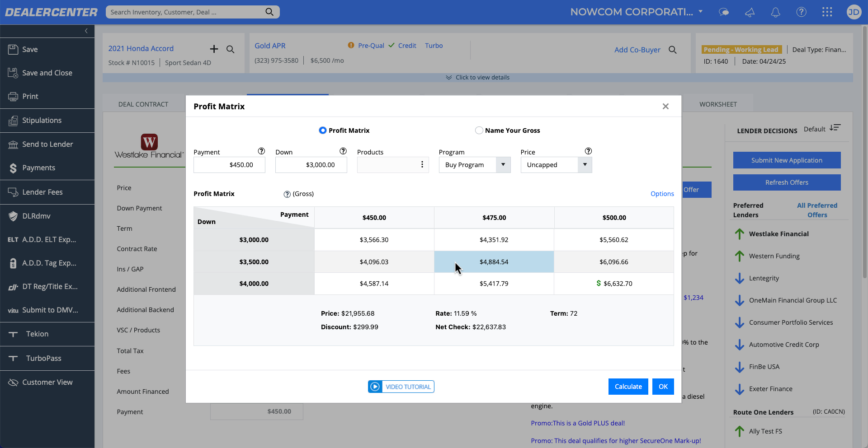Image resolution: width=868 pixels, height=448 pixels.
Task: Close the Profit Matrix dialog
Action: tap(665, 106)
